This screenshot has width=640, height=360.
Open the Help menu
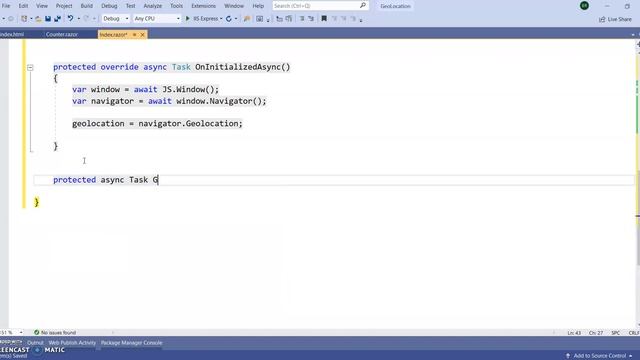coord(258,6)
